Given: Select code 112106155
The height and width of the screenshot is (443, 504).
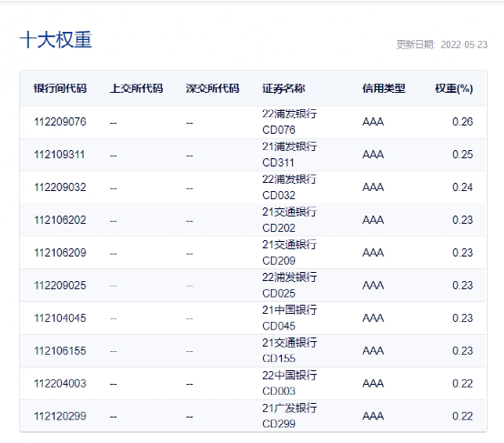Looking at the screenshot, I should tap(60, 351).
